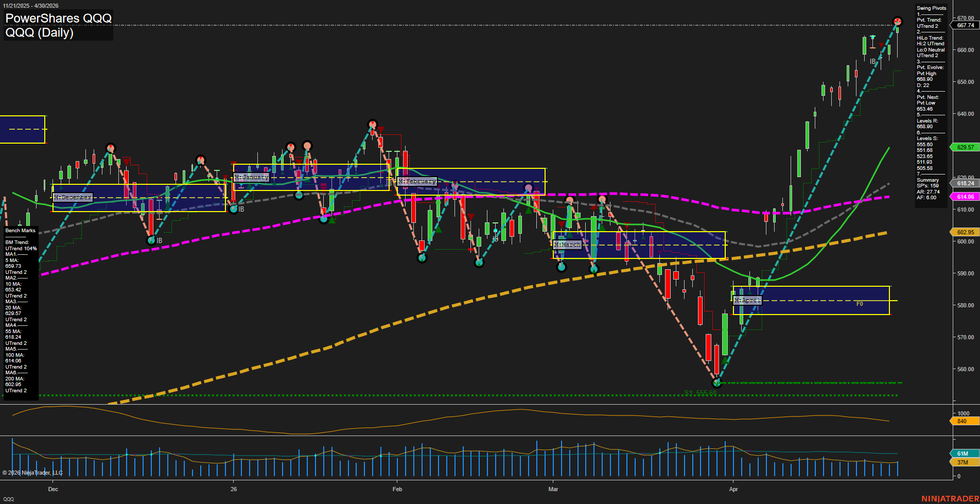Image resolution: width=980 pixels, height=504 pixels.
Task: Click the PowerShares QQQ chart title
Action: [58, 18]
